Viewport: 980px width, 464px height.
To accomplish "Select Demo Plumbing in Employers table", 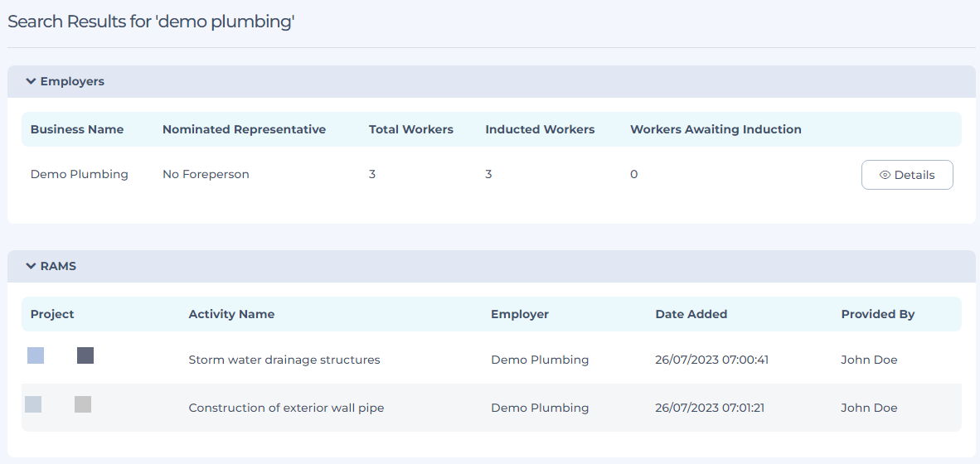I will point(80,174).
